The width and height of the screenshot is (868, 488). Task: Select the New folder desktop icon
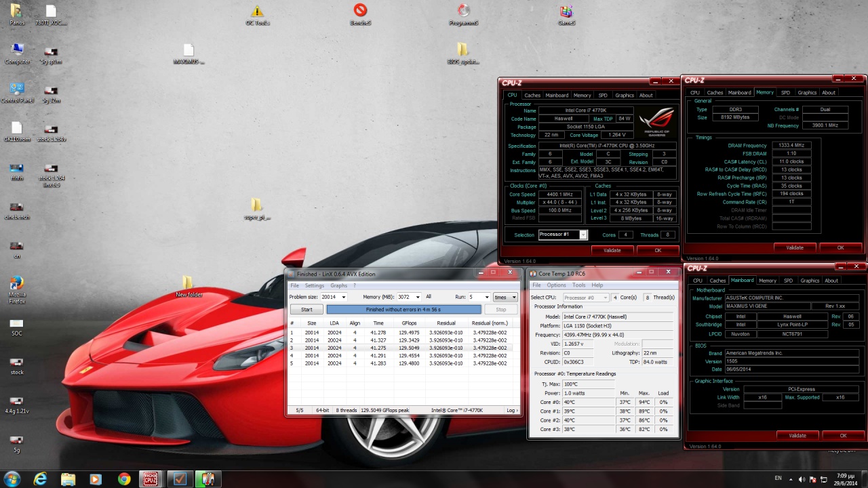(189, 286)
